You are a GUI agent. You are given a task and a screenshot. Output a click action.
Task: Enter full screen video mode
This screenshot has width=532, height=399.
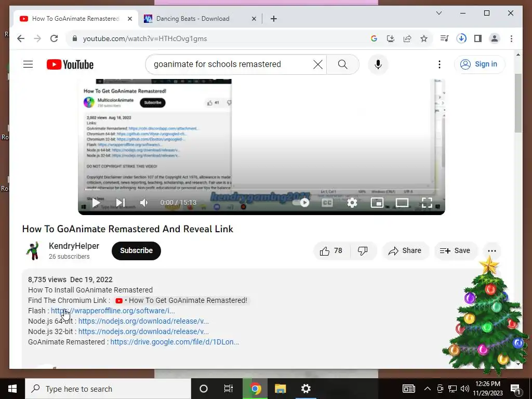pos(427,203)
